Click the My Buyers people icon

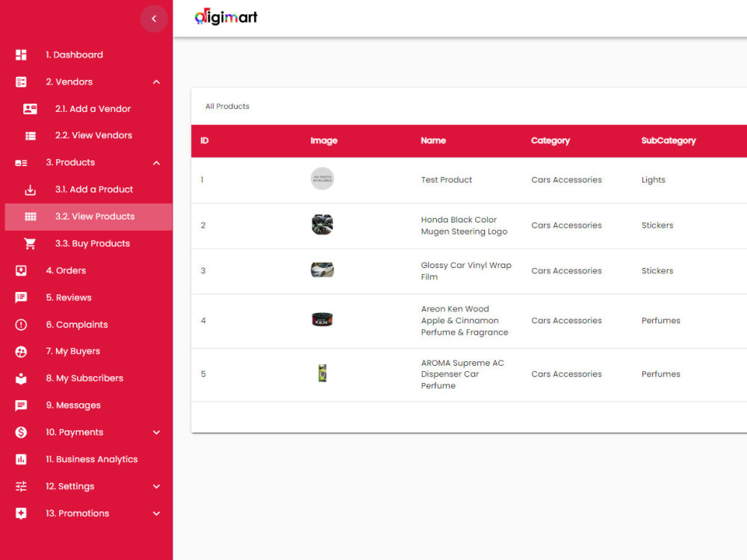21,352
